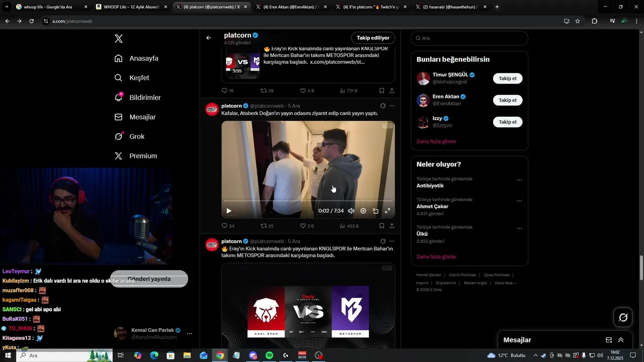The width and height of the screenshot is (644, 362).
Task: Repost the post with 25 reposts
Action: point(267,226)
